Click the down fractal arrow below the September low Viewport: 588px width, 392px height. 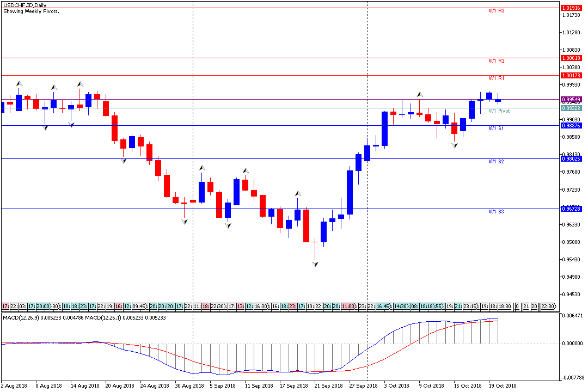pos(315,264)
